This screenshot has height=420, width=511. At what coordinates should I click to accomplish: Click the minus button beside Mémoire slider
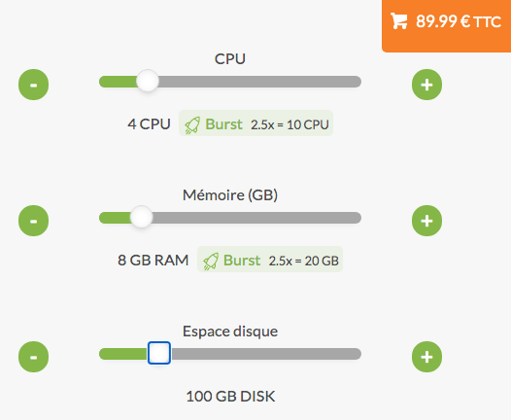point(34,221)
